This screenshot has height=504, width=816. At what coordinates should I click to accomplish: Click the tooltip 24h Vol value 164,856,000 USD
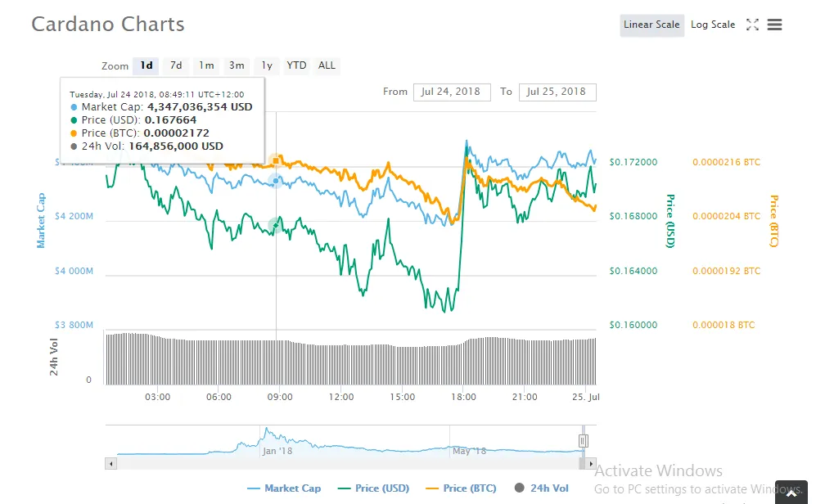tap(176, 146)
